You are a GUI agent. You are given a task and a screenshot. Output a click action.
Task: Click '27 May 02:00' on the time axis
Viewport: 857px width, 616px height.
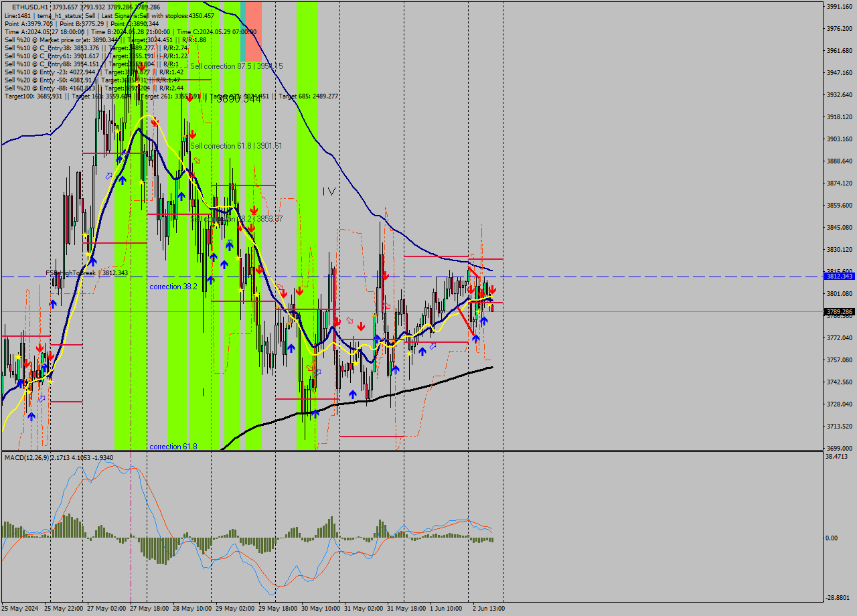tap(106, 609)
